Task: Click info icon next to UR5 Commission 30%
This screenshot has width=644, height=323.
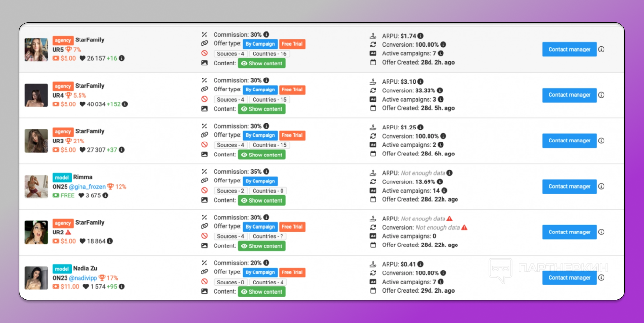Action: pos(267,35)
